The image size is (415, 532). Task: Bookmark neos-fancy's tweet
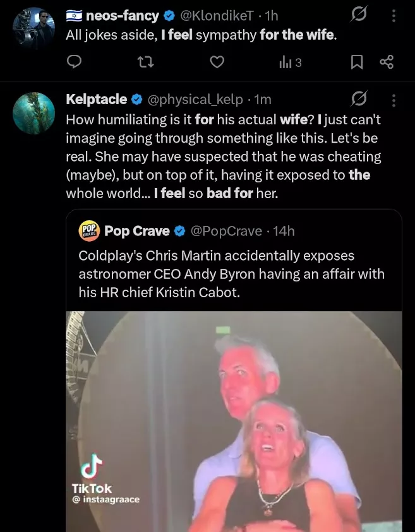357,62
